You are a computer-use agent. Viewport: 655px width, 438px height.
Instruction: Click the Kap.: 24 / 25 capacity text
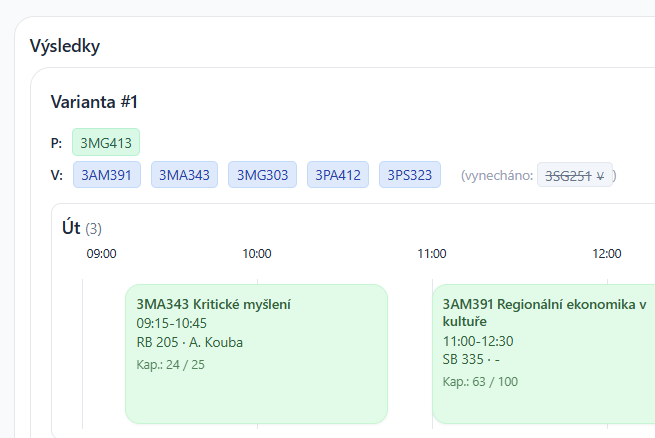click(171, 364)
